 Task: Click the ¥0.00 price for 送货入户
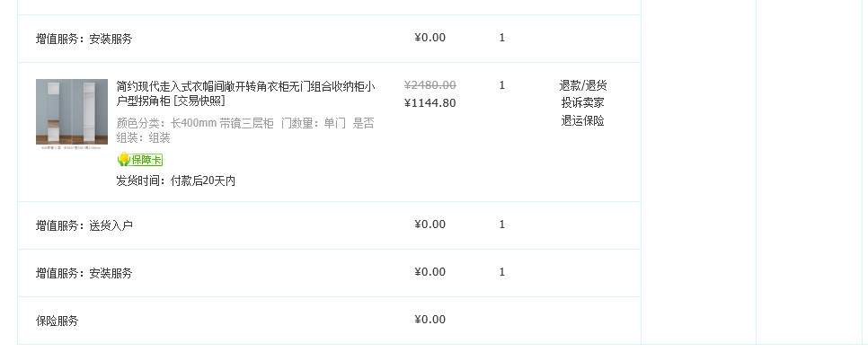coord(430,224)
